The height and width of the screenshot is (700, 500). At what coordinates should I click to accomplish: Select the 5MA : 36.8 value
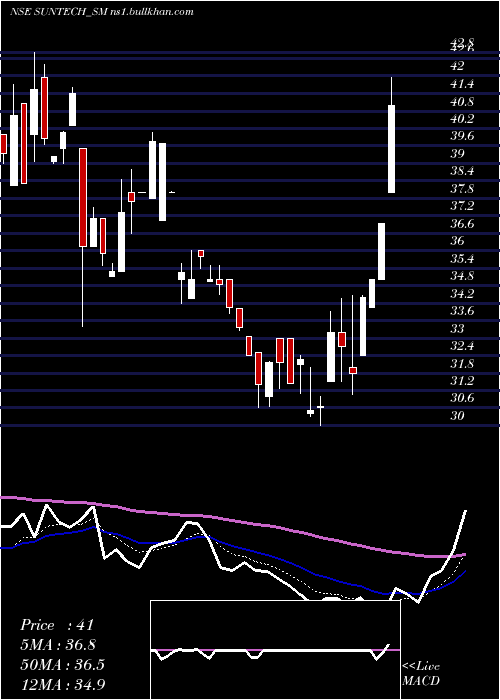coord(58,645)
